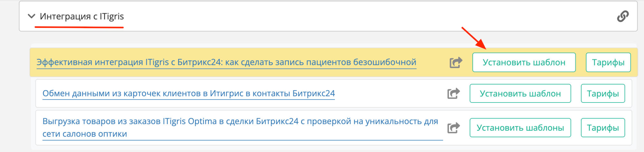Viewport: 644px width, 152px height.
Task: Open Тарифы for the highlighted yellow row
Action: pos(608,62)
